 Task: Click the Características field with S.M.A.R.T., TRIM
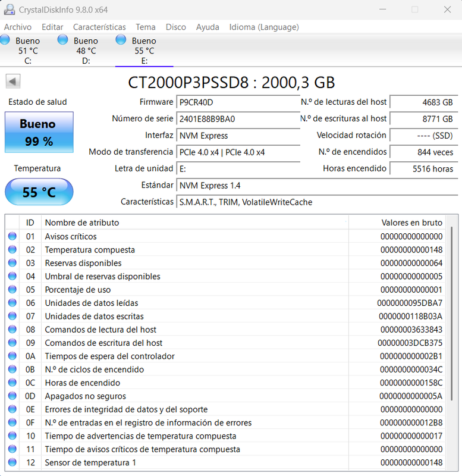pyautogui.click(x=317, y=202)
